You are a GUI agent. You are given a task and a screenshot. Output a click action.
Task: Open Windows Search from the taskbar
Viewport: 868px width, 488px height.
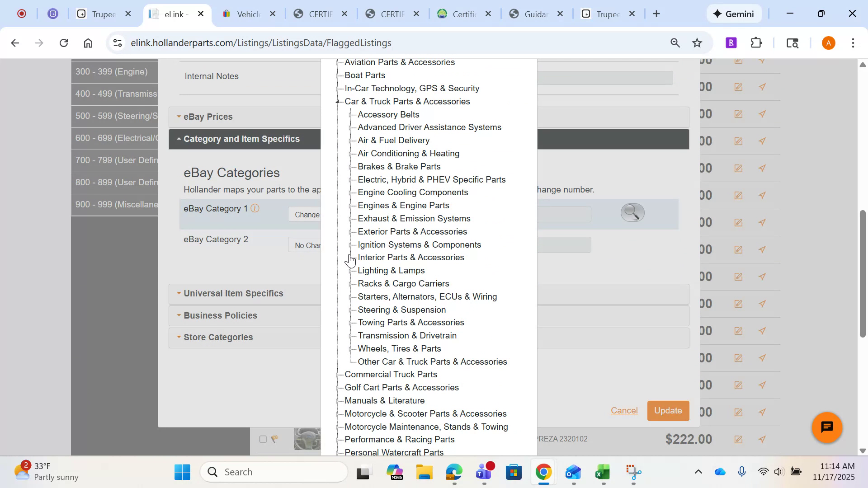coord(274,472)
